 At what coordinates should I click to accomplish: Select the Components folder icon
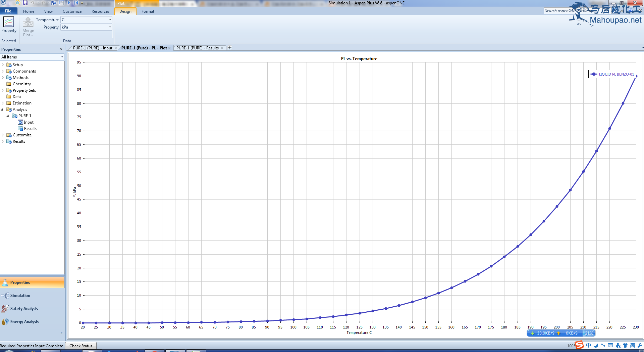(x=9, y=71)
